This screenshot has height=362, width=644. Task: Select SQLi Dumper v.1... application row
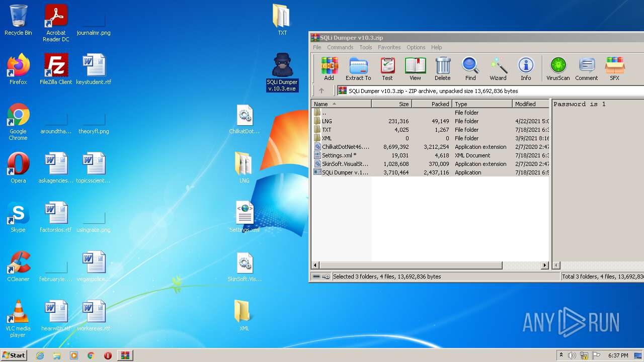(x=431, y=172)
